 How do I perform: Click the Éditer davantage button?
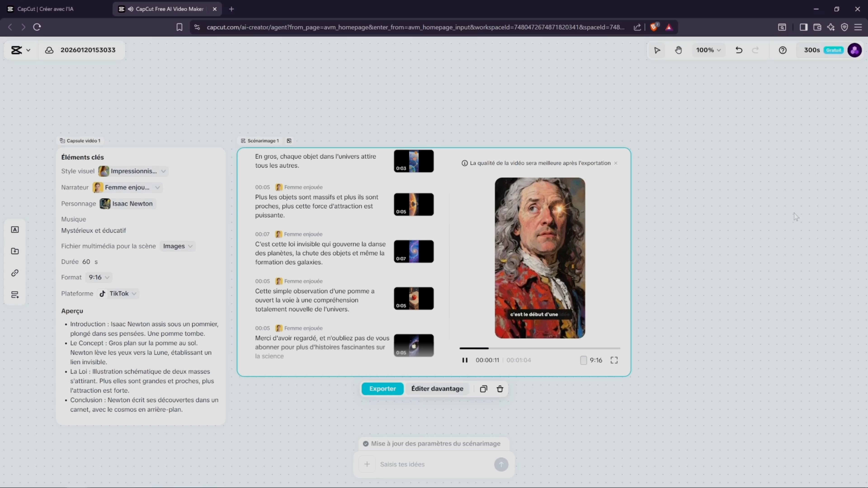coord(437,389)
